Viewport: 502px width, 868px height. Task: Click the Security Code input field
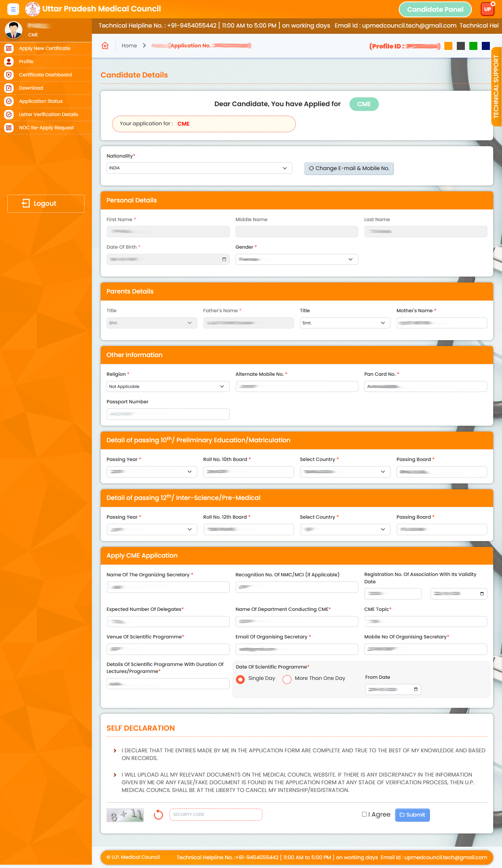(215, 814)
